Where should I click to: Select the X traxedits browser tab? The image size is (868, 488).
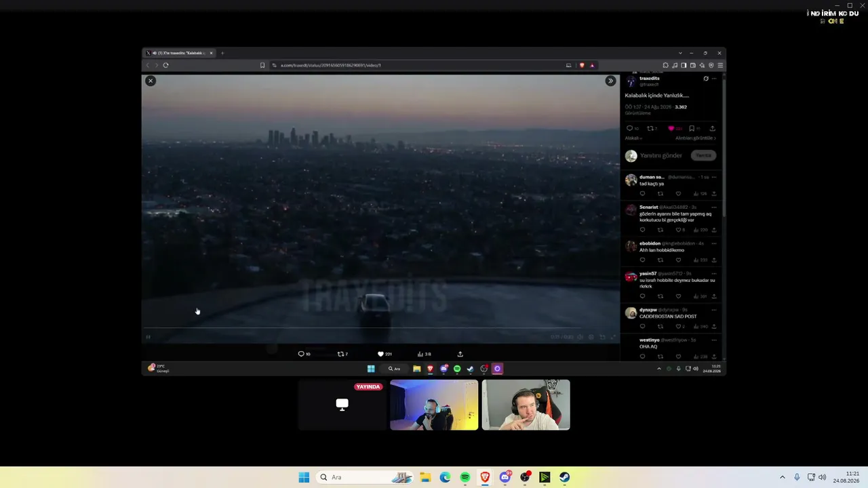pyautogui.click(x=180, y=53)
